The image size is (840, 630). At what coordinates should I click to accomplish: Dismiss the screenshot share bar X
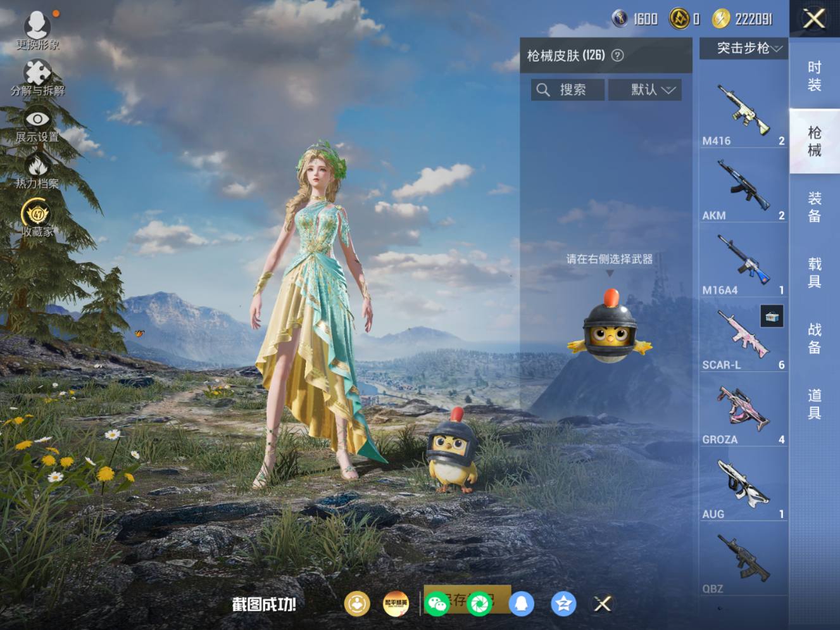pyautogui.click(x=603, y=603)
